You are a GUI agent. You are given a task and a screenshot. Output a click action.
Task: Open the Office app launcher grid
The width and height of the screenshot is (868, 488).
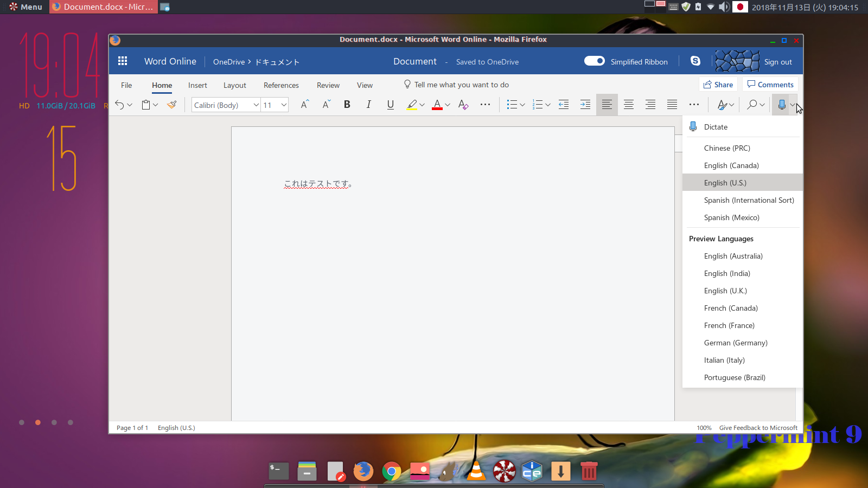click(123, 61)
